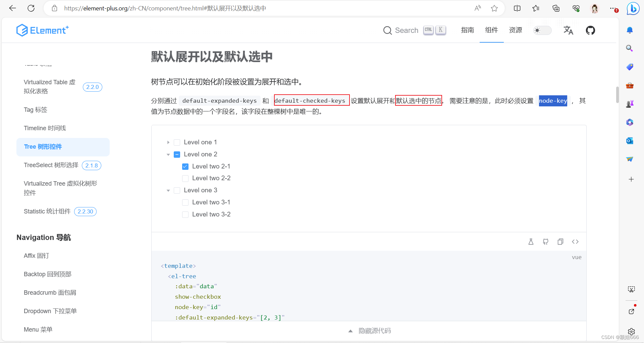Open demo source on GitHub from code toolbar

[546, 241]
